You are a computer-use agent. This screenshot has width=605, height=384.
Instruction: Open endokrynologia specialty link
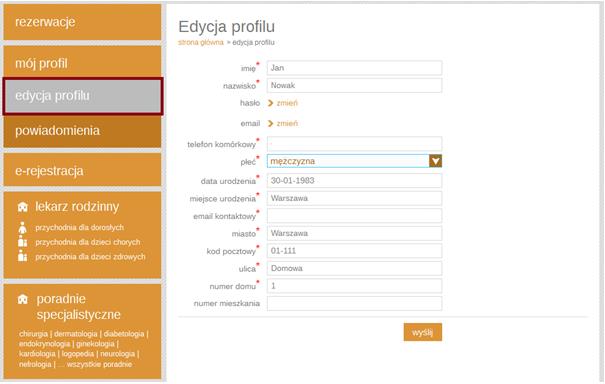[45, 344]
